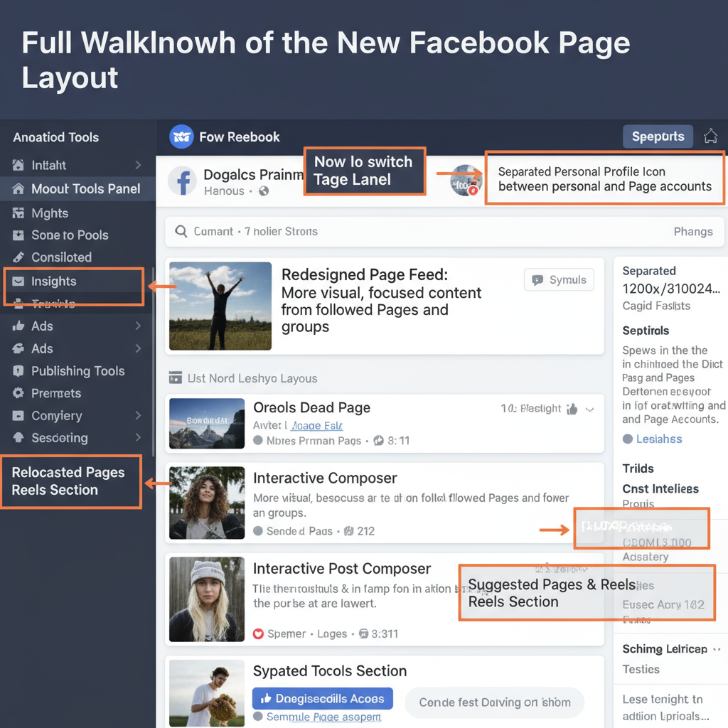
Task: Click Phangs in the search bar
Action: (x=693, y=231)
